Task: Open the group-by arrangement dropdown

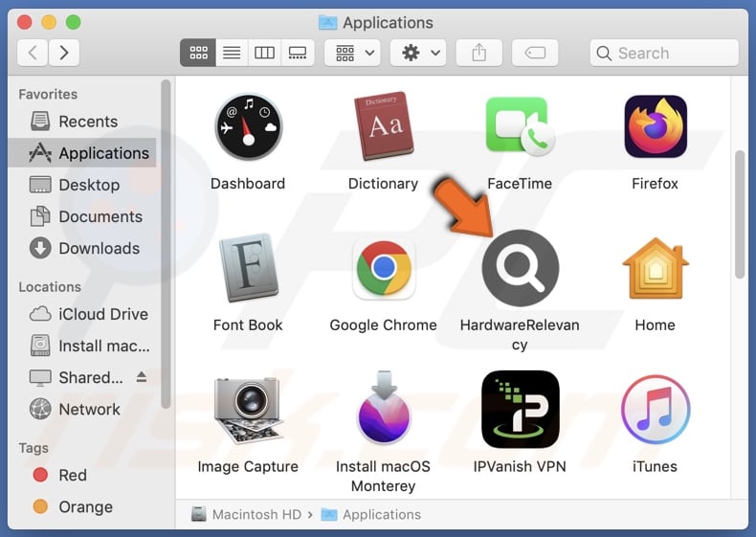Action: [x=352, y=53]
